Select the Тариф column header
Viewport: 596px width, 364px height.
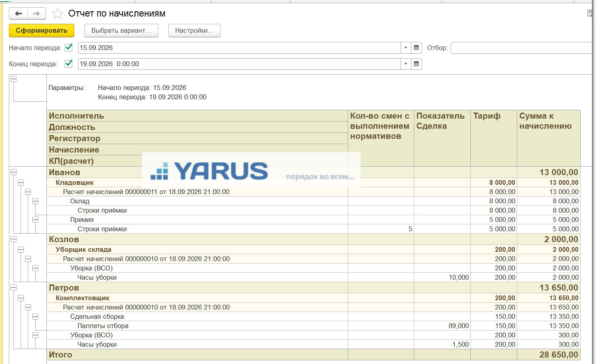point(494,138)
